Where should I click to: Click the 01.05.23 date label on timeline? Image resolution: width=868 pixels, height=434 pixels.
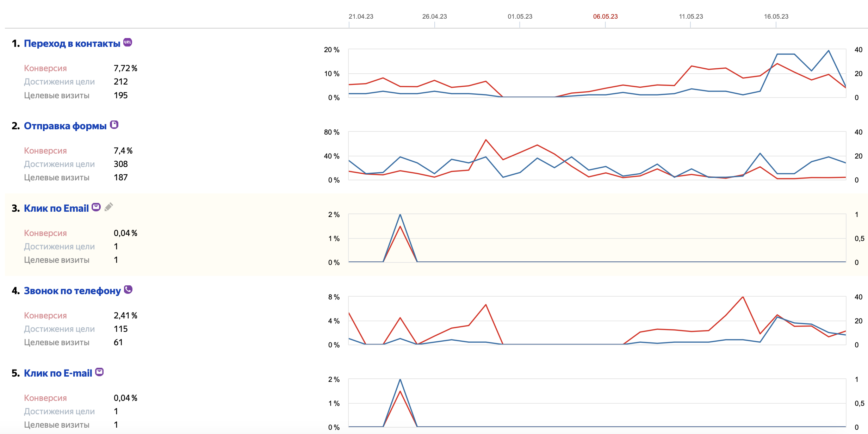pos(520,17)
